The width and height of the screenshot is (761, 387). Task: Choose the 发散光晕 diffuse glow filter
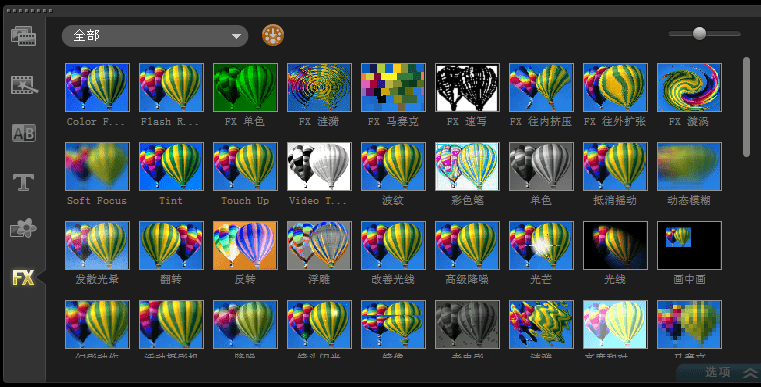tap(97, 245)
